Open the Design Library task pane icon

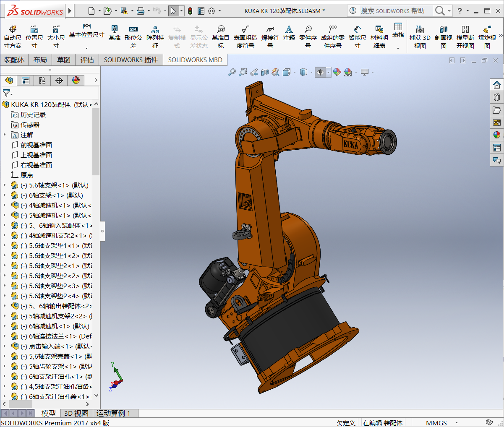click(x=497, y=97)
